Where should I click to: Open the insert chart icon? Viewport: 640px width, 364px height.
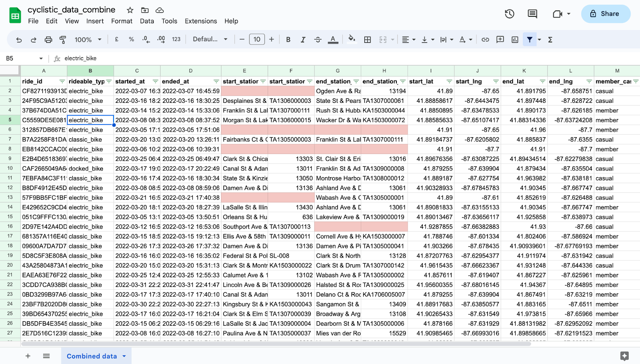point(514,39)
